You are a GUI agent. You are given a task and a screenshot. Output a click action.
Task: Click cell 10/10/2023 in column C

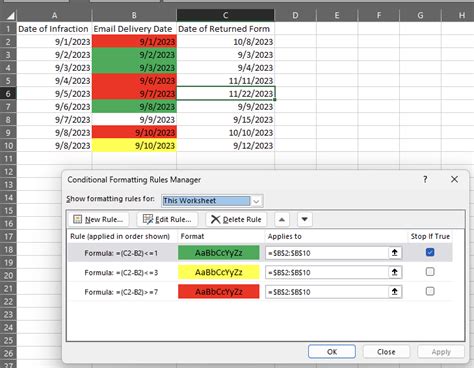point(225,133)
